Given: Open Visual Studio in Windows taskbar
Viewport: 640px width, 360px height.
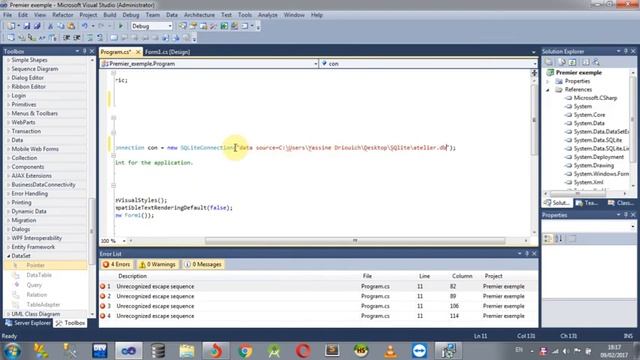Looking at the screenshot, I should click(129, 351).
